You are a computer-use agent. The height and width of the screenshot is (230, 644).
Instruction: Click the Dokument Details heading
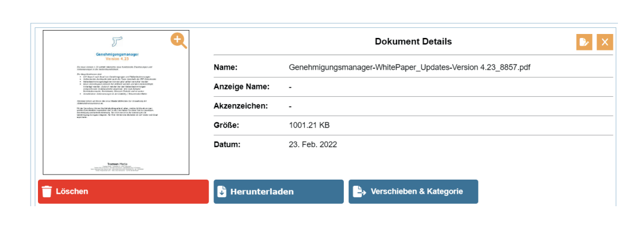tap(413, 41)
